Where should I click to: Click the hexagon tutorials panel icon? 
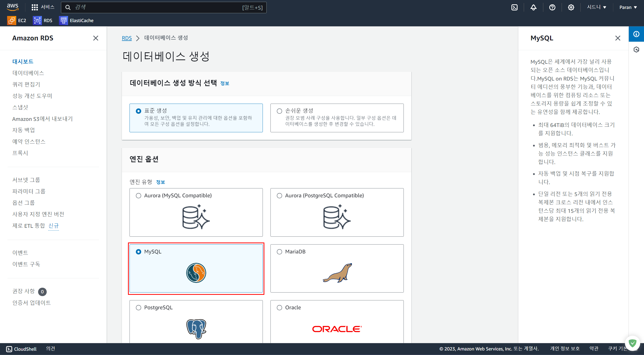636,50
